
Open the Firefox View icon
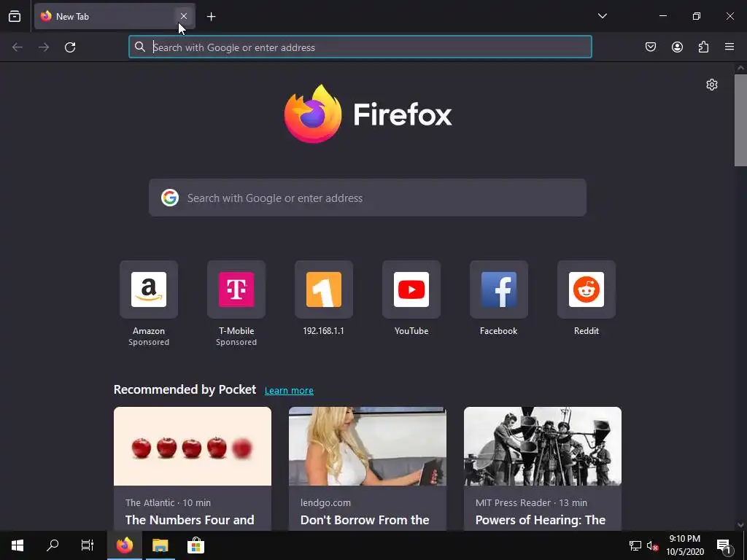click(x=15, y=16)
